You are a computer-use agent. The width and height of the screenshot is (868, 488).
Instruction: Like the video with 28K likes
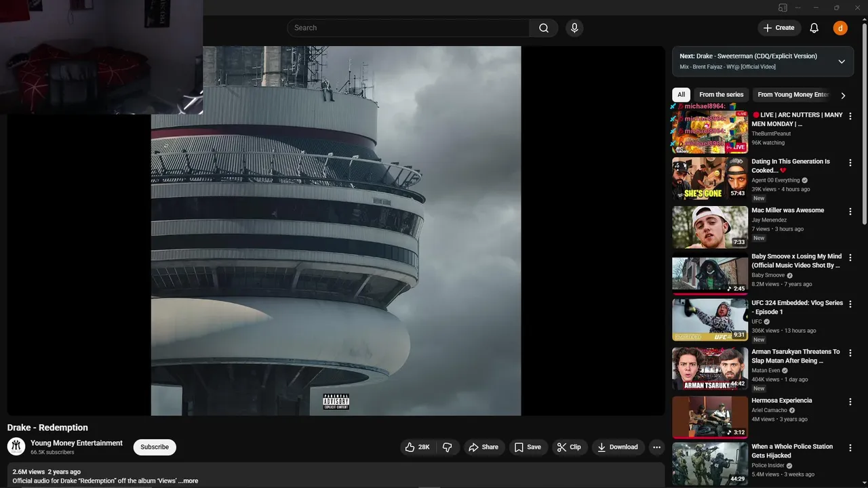coord(418,447)
